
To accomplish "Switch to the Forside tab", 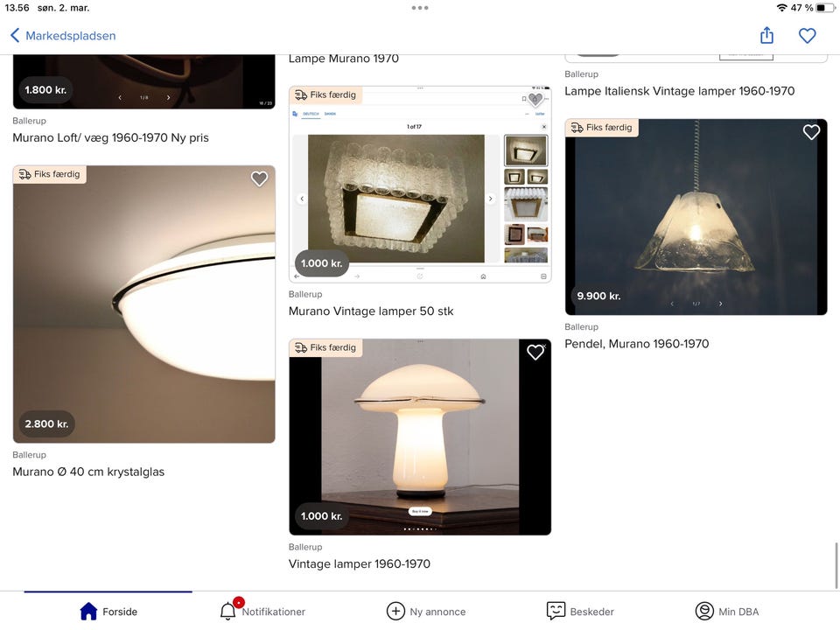I will (x=108, y=611).
